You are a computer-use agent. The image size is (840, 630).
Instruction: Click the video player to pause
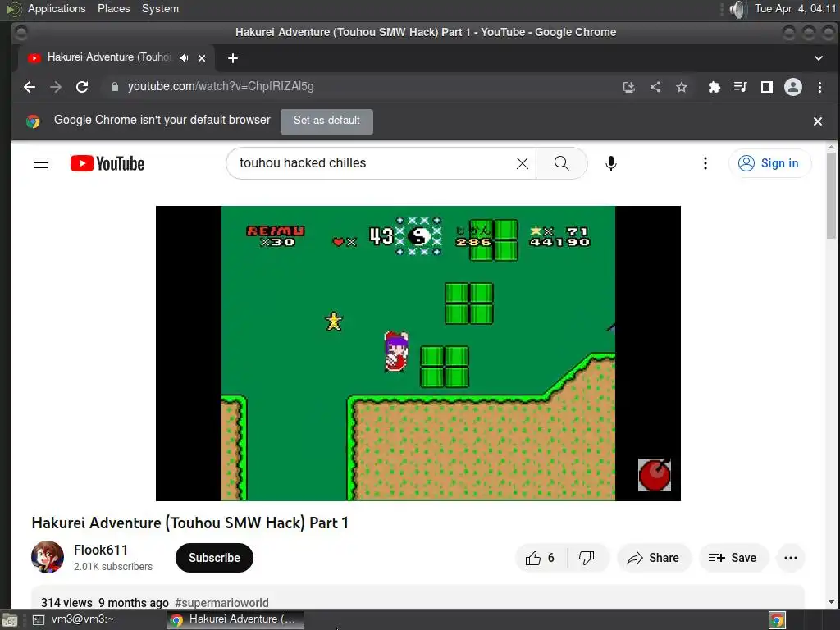(418, 353)
